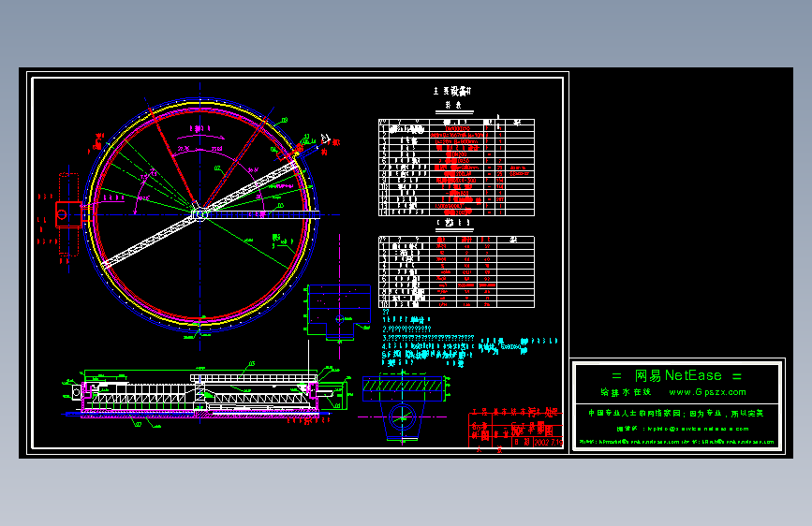Click the center hub of circular plan

coord(199,213)
